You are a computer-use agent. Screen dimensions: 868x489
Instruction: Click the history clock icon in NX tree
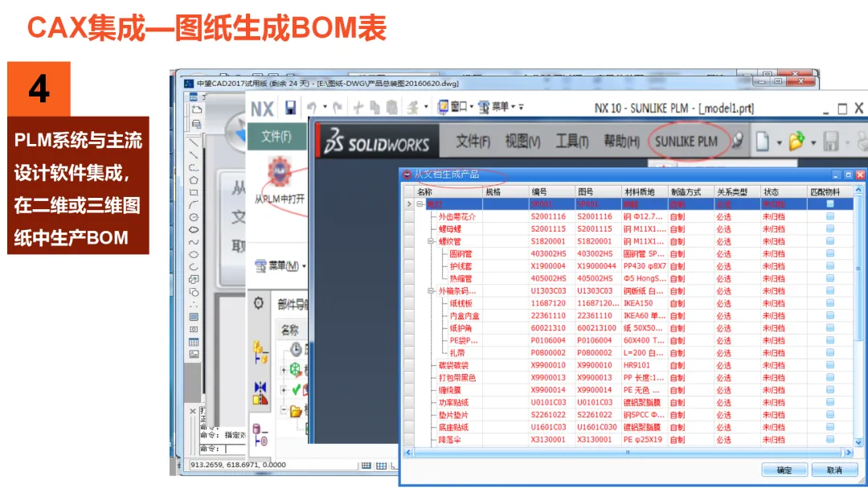tap(296, 349)
